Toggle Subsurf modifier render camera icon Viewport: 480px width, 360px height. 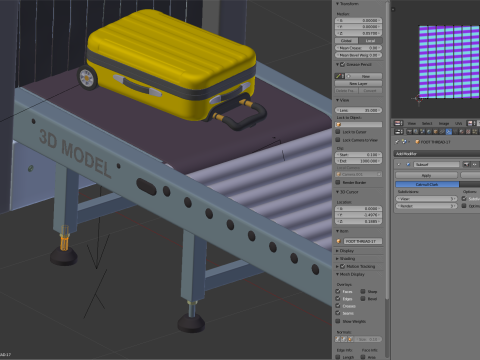coord(466,164)
